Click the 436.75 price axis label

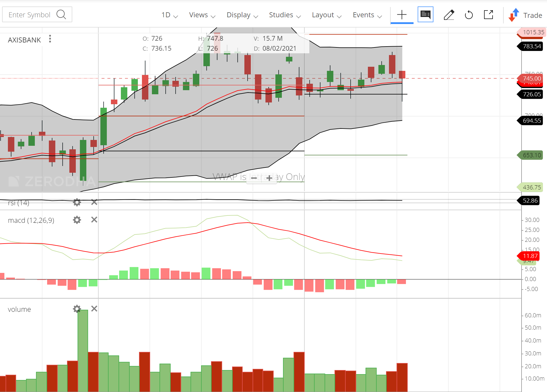tap(530, 187)
